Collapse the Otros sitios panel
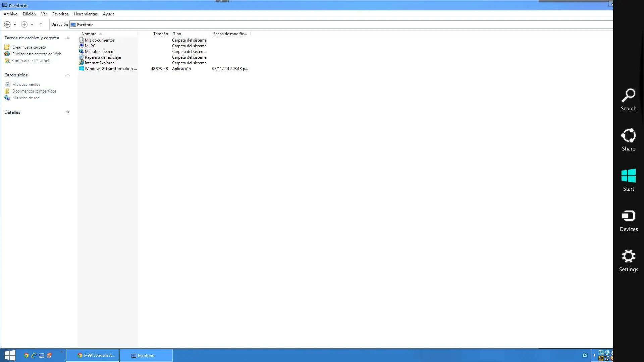 [x=68, y=75]
